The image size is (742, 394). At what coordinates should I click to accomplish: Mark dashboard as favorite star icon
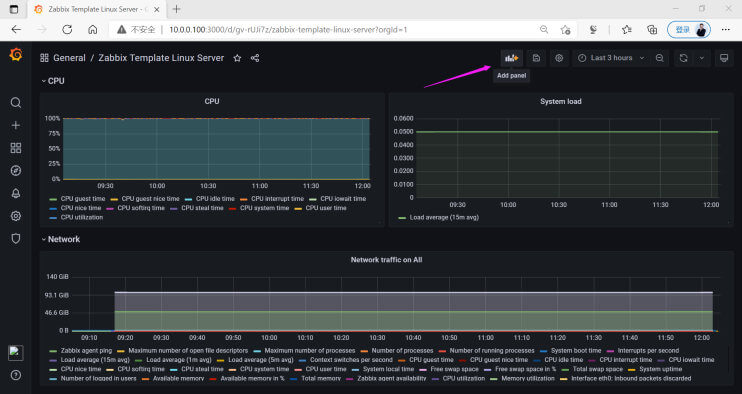coord(237,58)
